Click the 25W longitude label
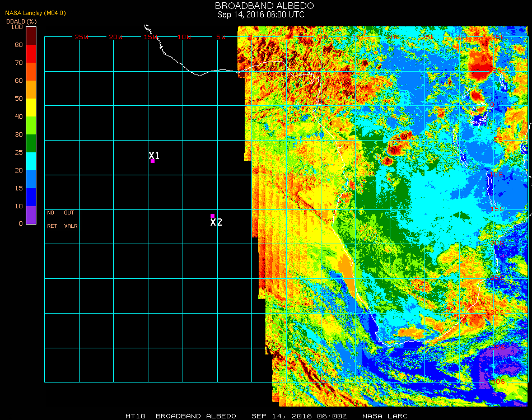Viewport: 532px width, 420px height. [x=82, y=37]
